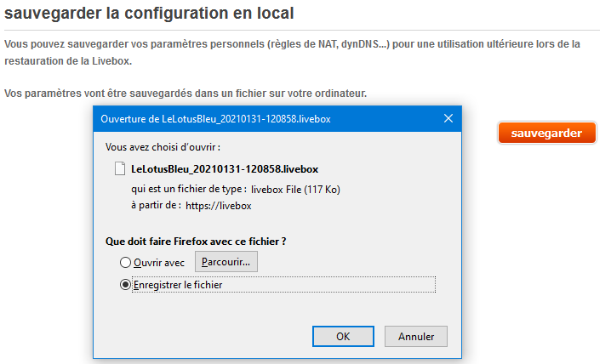The image size is (611, 364).
Task: Click the "https://livebox" source address
Action: [x=218, y=205]
